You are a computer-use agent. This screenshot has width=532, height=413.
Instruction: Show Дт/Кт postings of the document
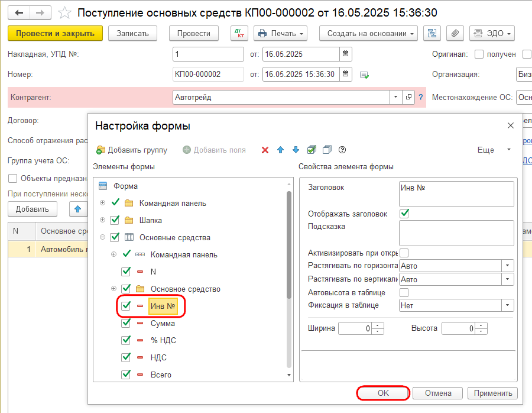click(x=239, y=33)
